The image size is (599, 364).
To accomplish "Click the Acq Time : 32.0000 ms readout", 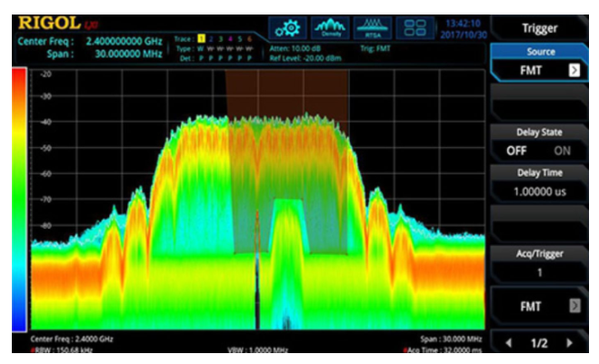I will click(x=442, y=349).
